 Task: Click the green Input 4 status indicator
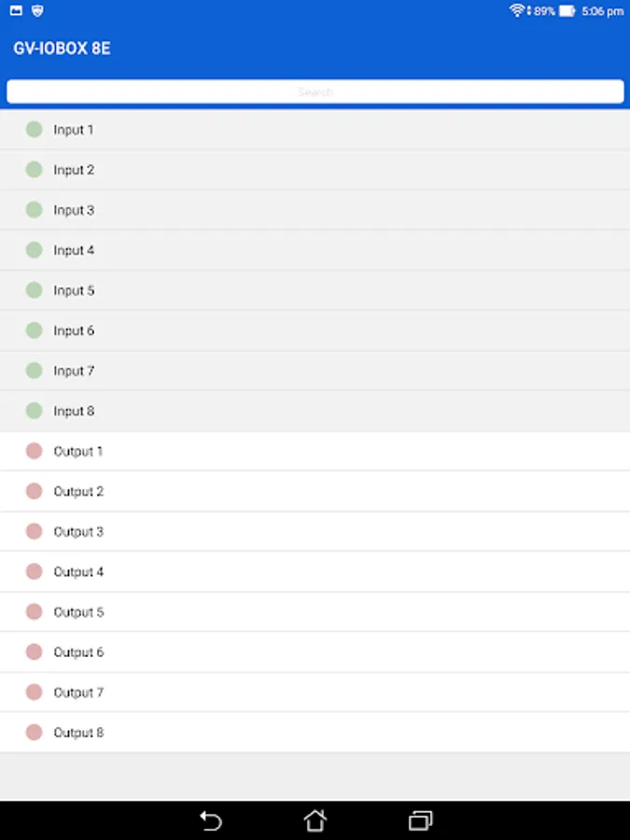point(35,250)
